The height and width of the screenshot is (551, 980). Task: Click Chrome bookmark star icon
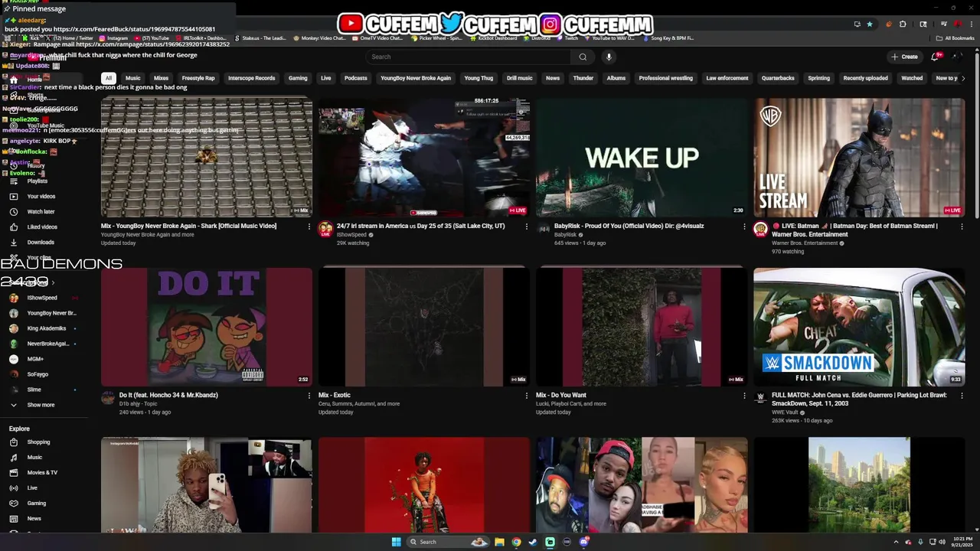point(869,24)
